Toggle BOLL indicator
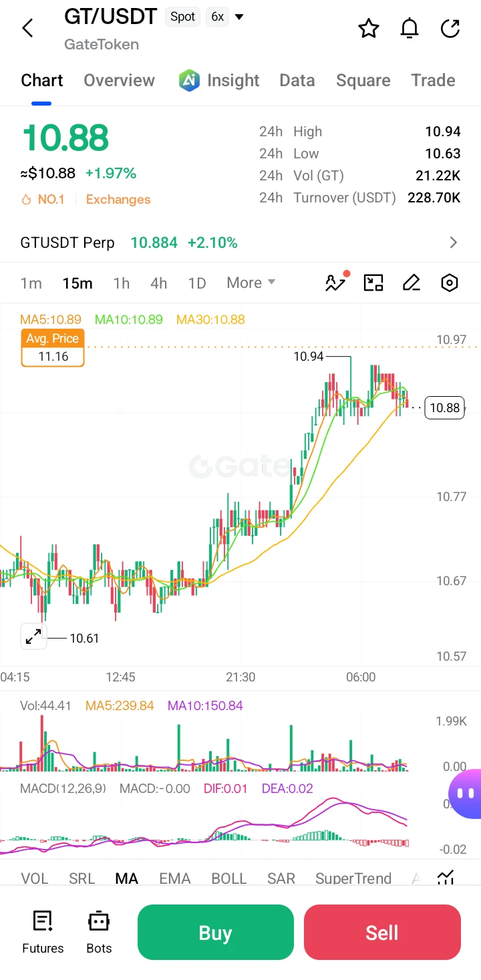481x980 pixels. 229,878
